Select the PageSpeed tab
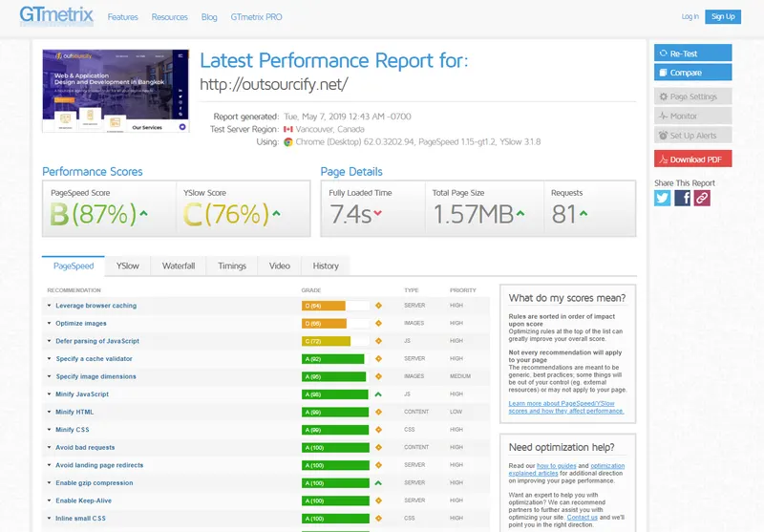This screenshot has height=532, width=764. (74, 266)
